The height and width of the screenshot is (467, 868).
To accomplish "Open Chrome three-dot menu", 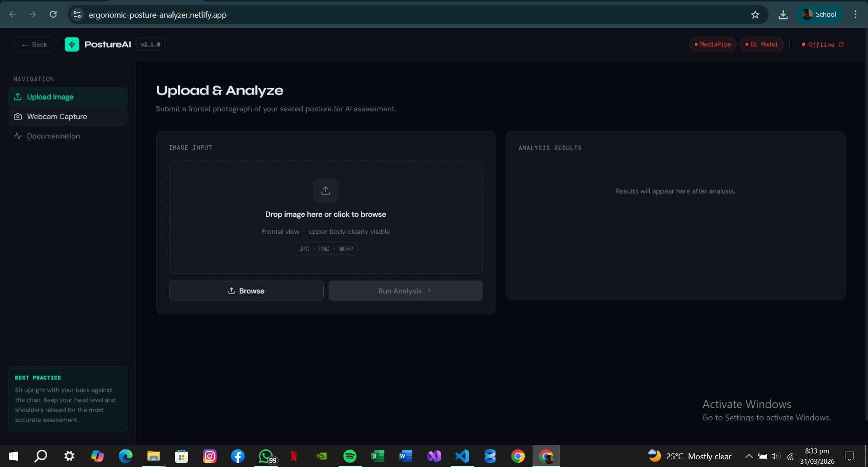I will point(855,14).
